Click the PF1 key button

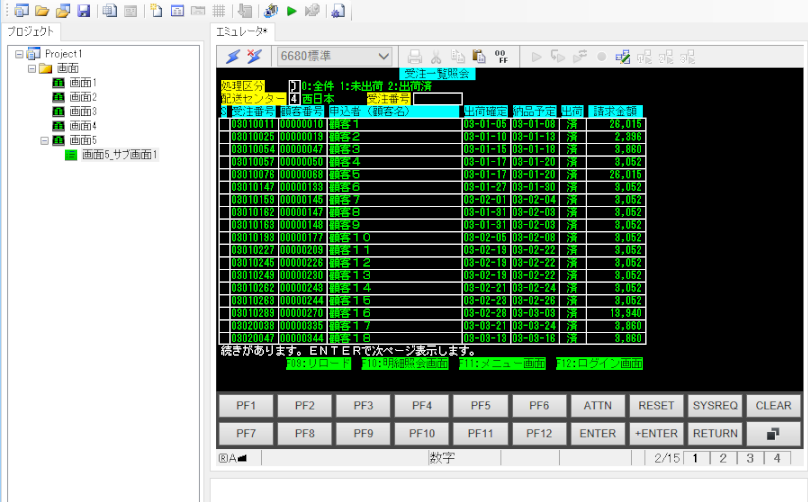(246, 406)
